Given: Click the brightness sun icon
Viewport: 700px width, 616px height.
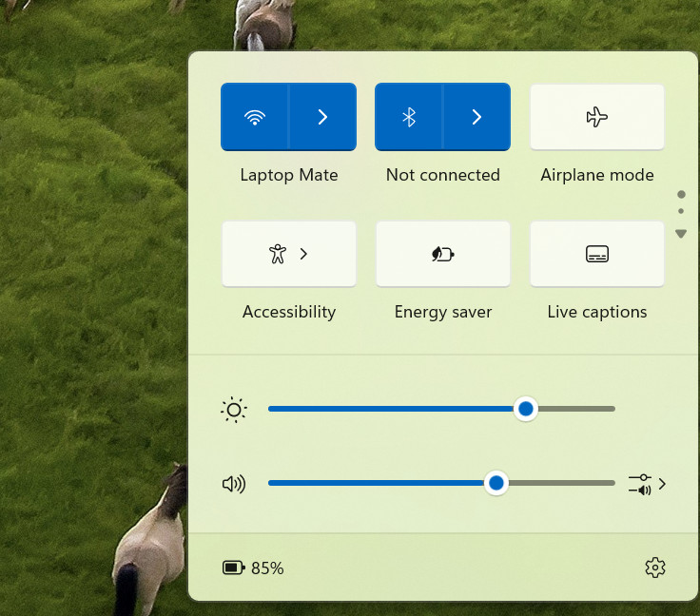Looking at the screenshot, I should pos(234,410).
